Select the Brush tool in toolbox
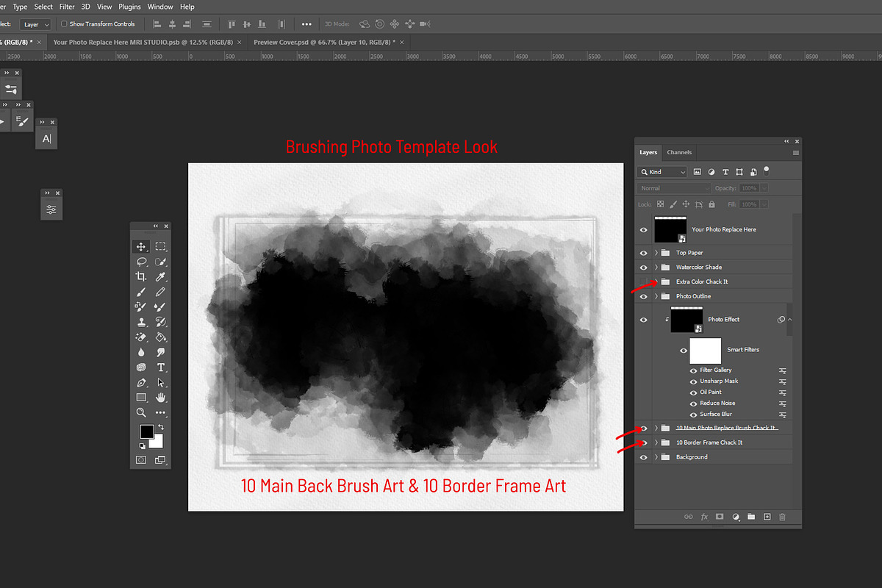 [140, 292]
